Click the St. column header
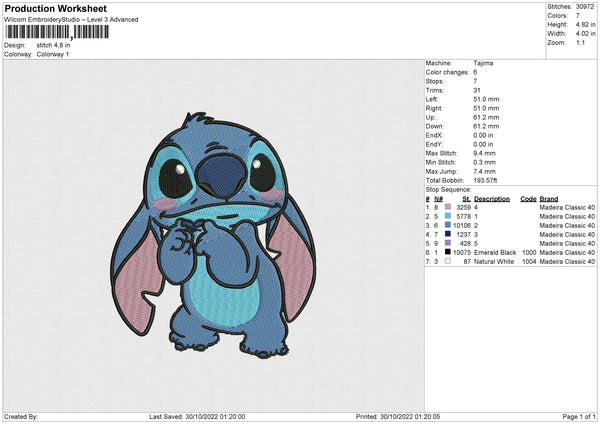 point(466,198)
